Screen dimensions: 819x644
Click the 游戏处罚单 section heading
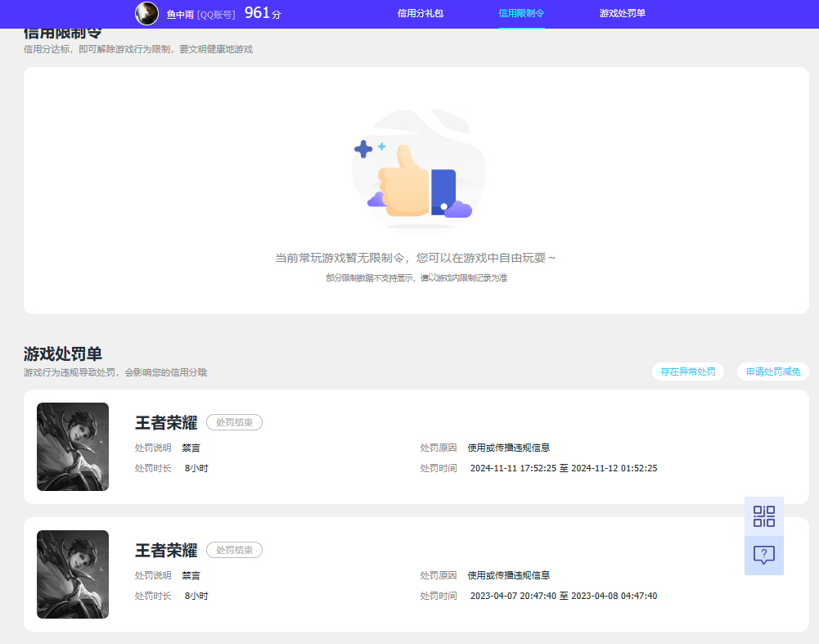coord(63,354)
